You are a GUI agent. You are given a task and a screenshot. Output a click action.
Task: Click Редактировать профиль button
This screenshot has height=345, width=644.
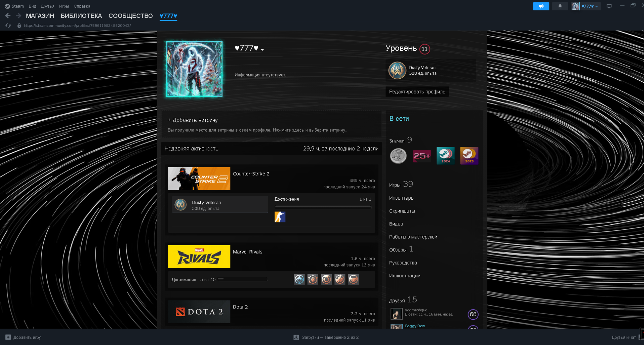(417, 91)
